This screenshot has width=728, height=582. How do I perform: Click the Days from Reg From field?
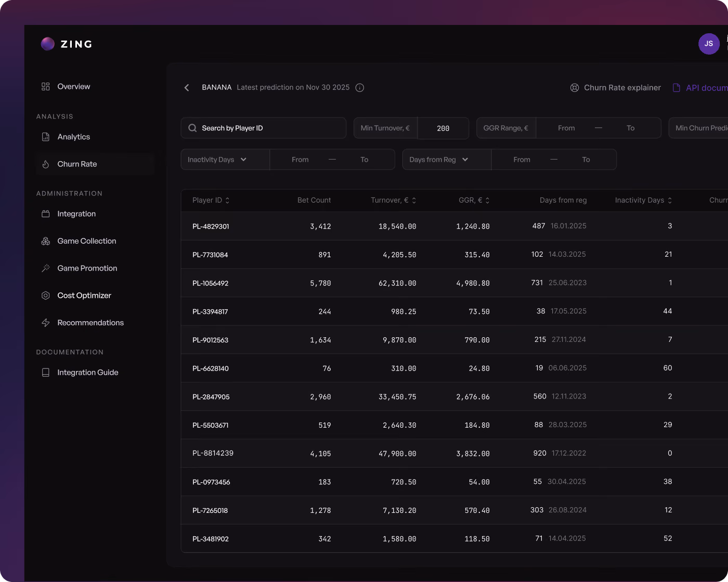coord(522,160)
